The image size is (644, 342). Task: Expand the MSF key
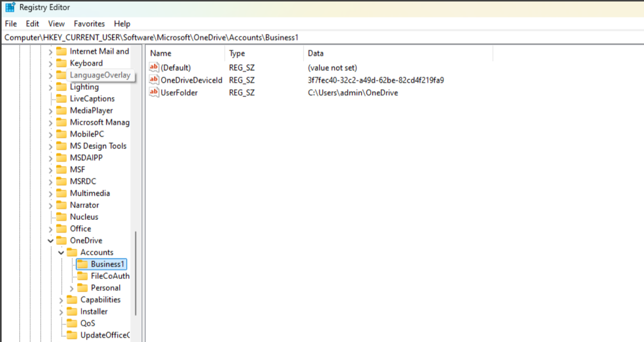51,170
